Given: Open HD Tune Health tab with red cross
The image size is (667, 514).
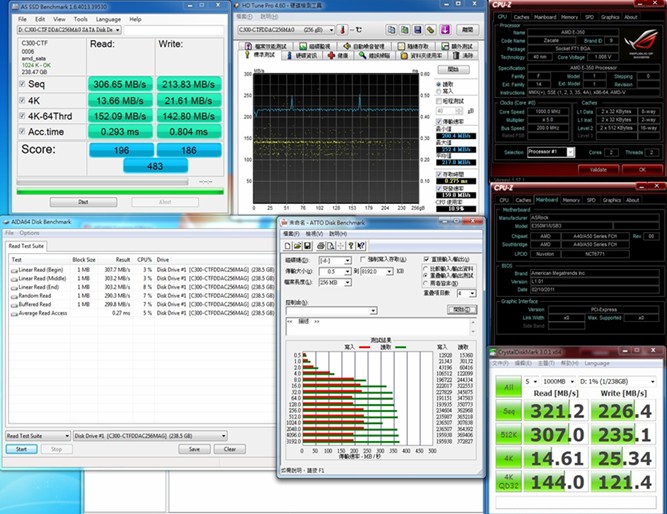Looking at the screenshot, I should (338, 56).
